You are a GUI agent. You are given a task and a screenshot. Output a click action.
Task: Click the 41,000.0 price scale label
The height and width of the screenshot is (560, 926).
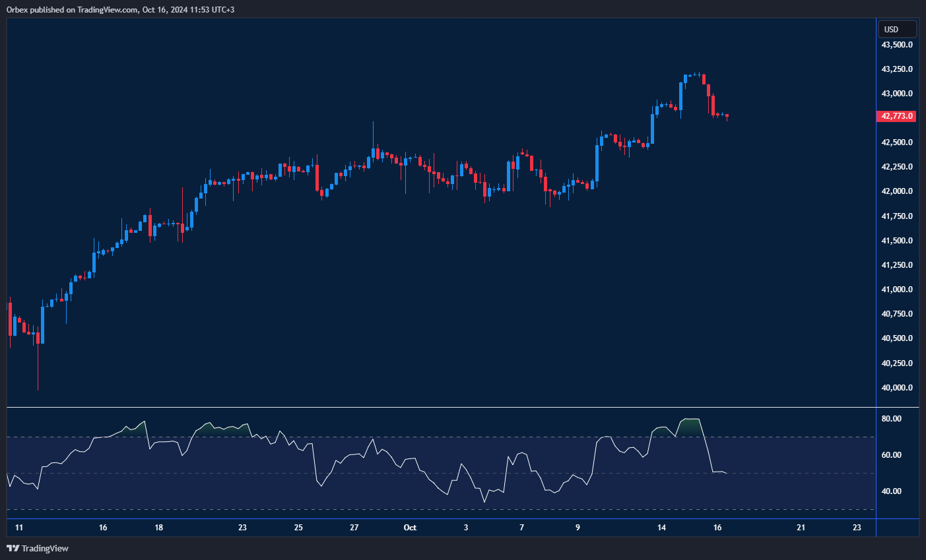pos(897,290)
